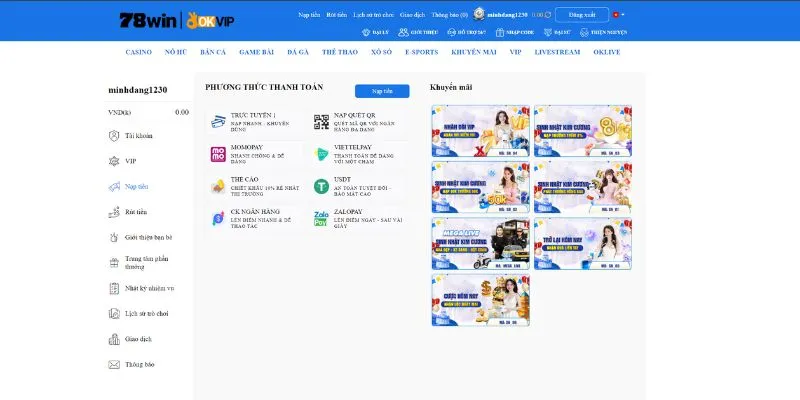Open the LIVESTREAM menu

point(557,52)
